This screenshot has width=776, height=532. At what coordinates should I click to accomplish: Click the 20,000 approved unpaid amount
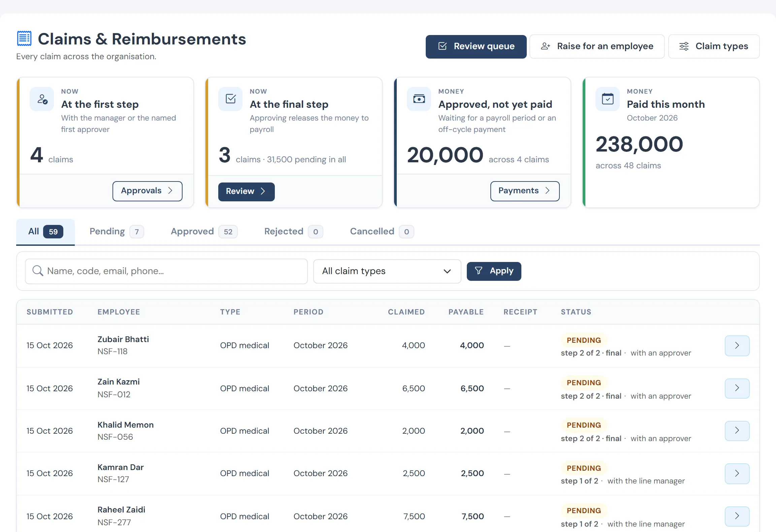tap(445, 155)
